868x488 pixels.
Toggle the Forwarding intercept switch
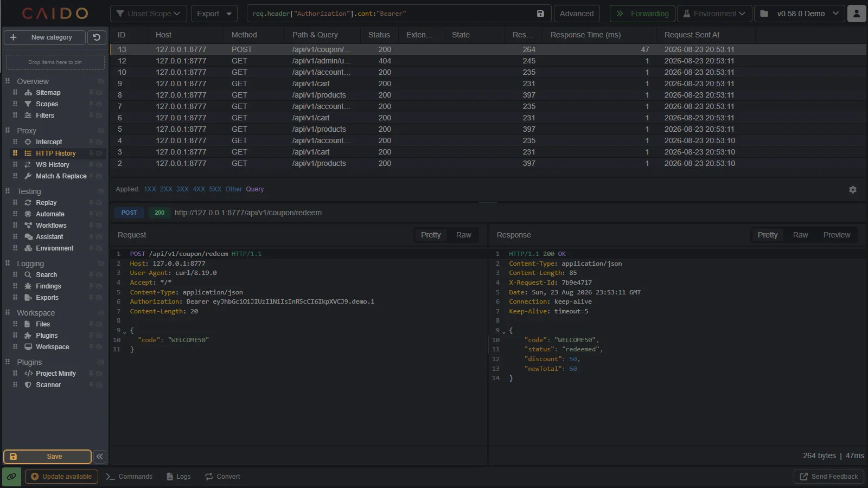642,14
